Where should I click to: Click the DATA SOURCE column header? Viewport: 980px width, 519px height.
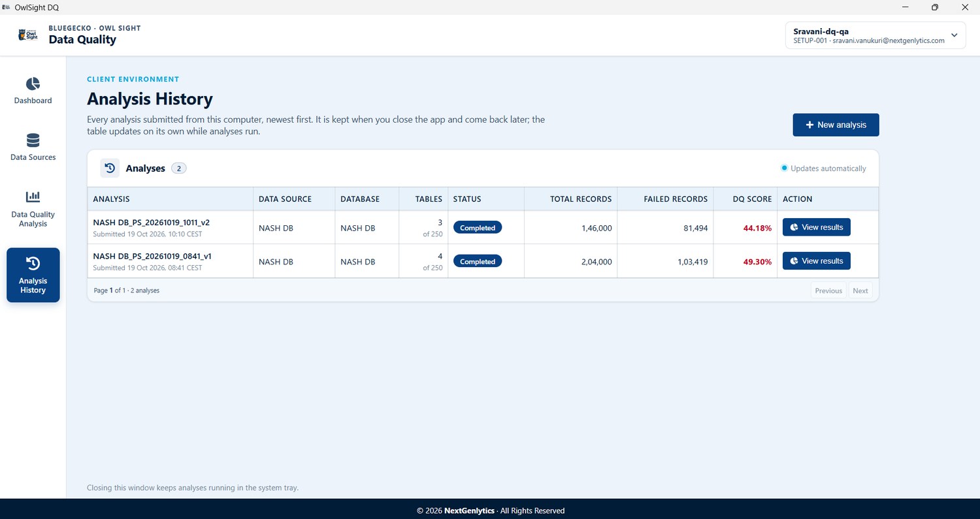tap(285, 199)
